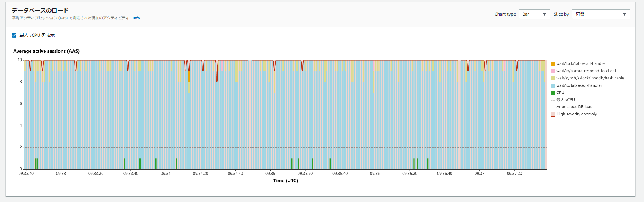Screen dimensions: 644x202
Task: Click the light blue wait/io/table/sql/handler swatch
Action: point(553,85)
